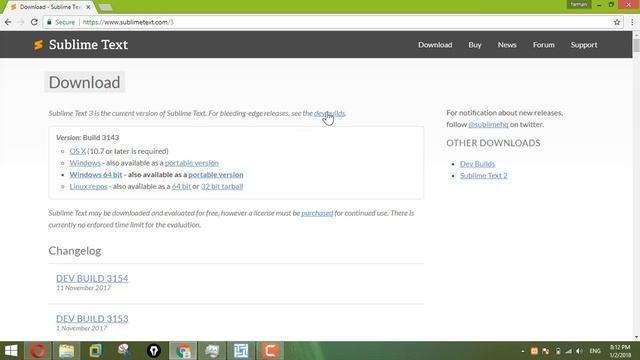
Task: Open News in the site navigation
Action: tap(507, 44)
